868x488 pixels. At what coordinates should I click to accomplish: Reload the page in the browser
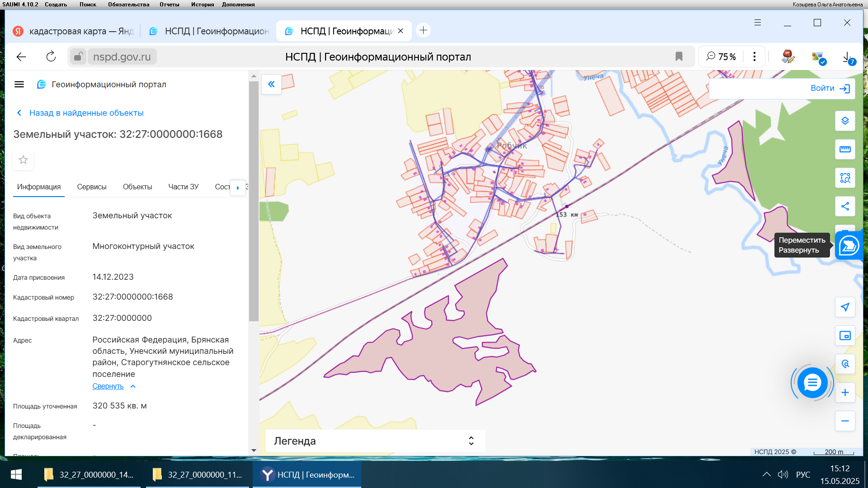pos(51,56)
